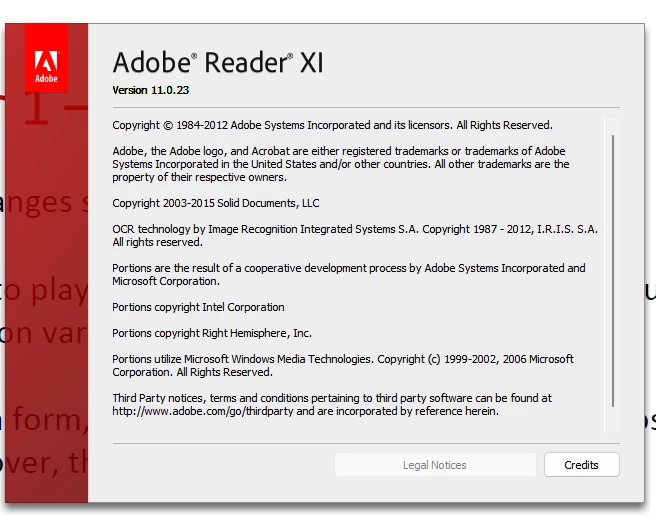Image resolution: width=656 pixels, height=523 pixels.
Task: Click the Portions copyright Intel Corporation line
Action: [x=198, y=307]
